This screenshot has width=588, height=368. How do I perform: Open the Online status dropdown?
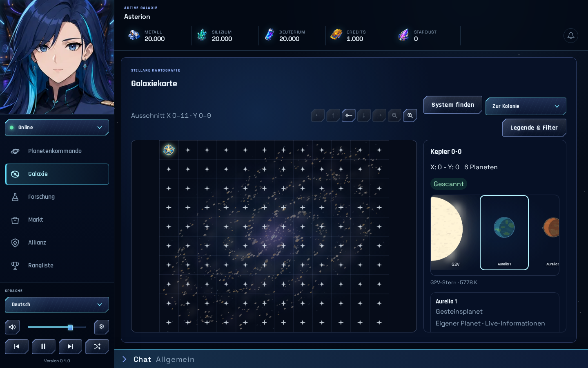[57, 128]
